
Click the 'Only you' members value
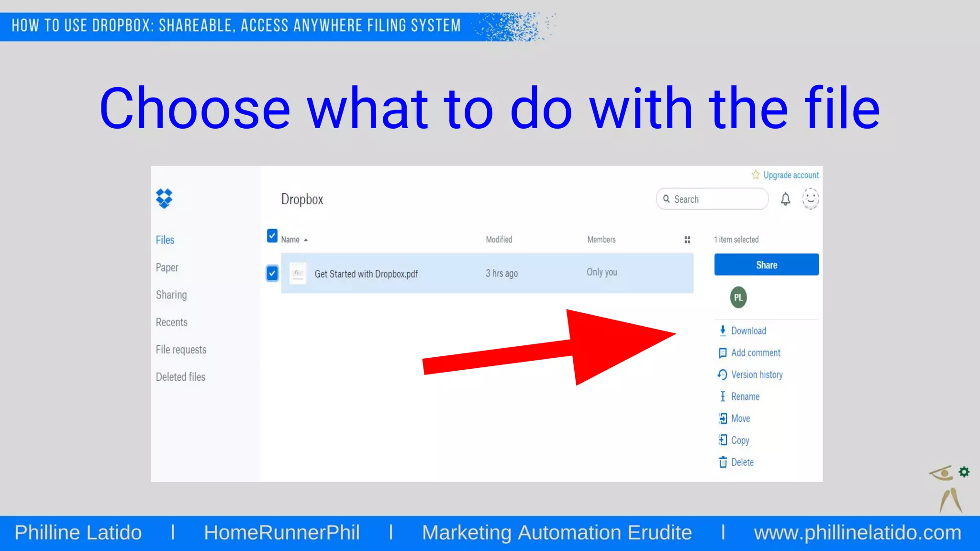pos(602,272)
